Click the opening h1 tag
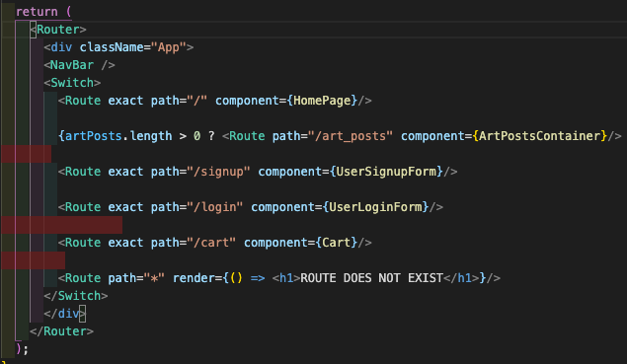This screenshot has width=627, height=364. coord(286,278)
